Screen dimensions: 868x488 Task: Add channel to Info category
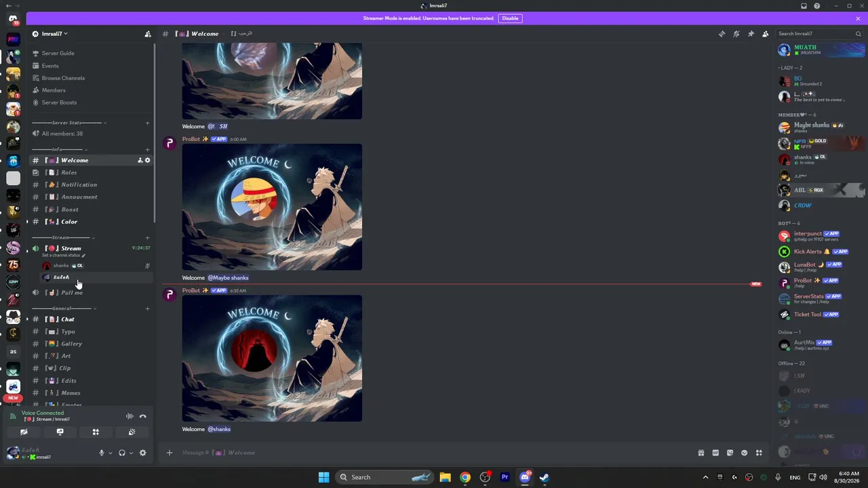147,149
